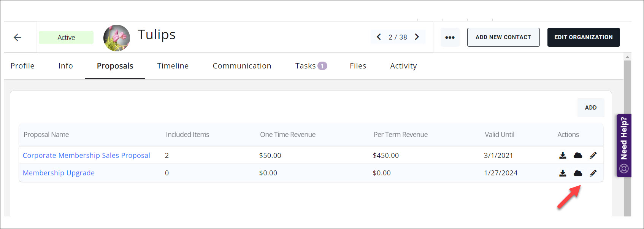Viewport: 644px width, 229px height.
Task: Select the Files tab
Action: (x=358, y=66)
